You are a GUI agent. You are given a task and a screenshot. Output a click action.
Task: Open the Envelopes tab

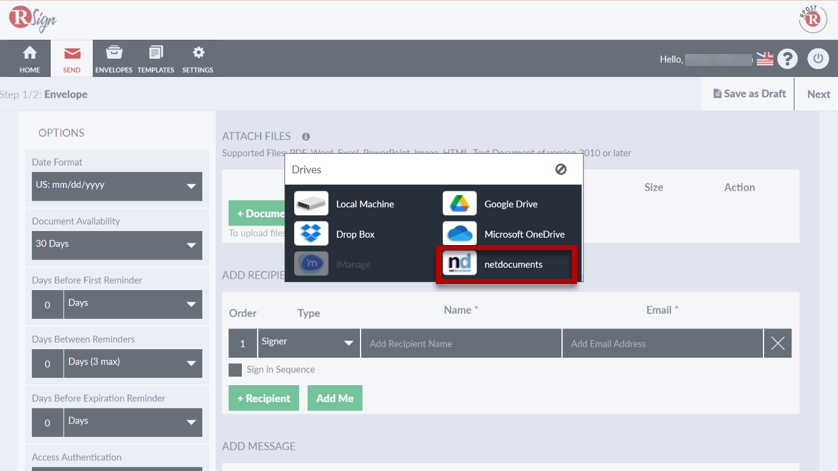coord(113,59)
